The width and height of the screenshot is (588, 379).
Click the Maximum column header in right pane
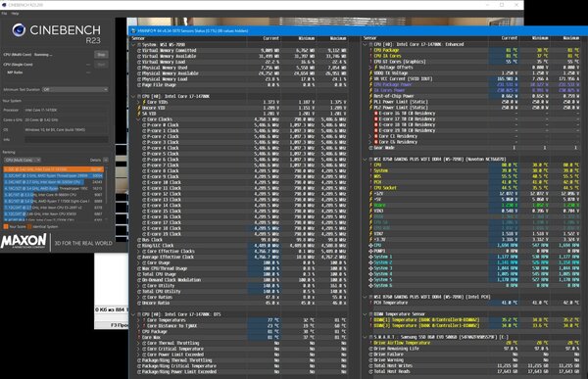click(570, 38)
